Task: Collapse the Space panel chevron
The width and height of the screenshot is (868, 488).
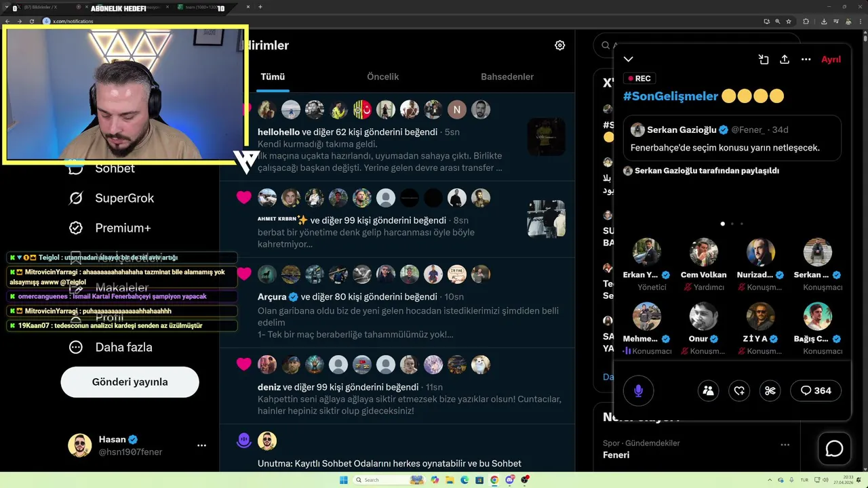Action: (x=629, y=60)
